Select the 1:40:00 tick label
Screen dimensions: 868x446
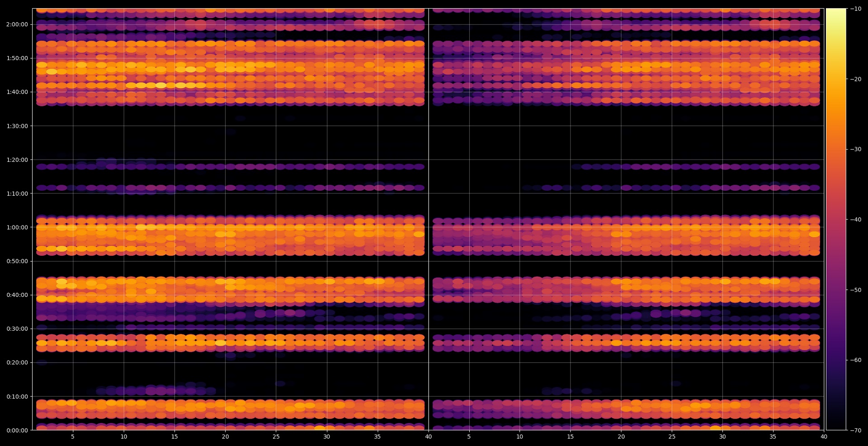pos(17,92)
